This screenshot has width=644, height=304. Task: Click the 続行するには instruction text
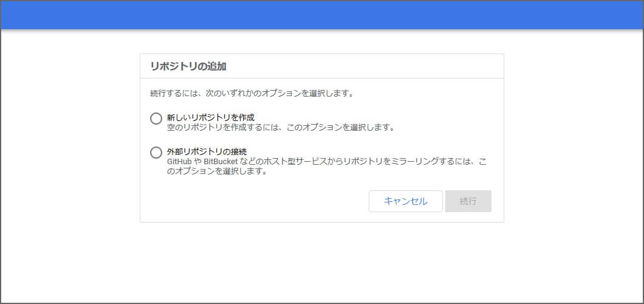click(252, 94)
